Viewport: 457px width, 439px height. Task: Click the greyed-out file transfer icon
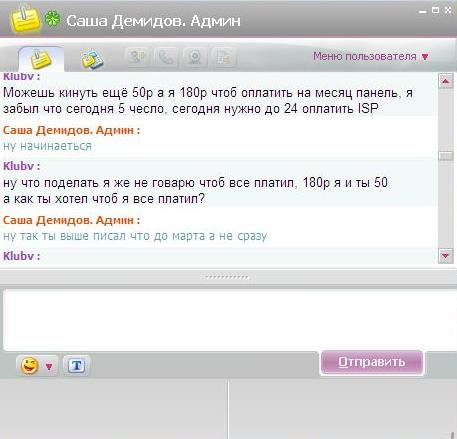(x=224, y=57)
